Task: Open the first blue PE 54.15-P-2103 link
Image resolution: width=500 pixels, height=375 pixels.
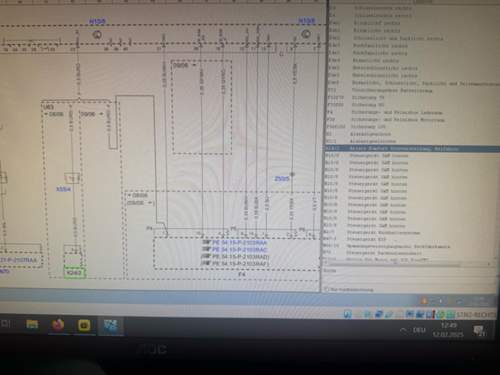Action: (239, 243)
